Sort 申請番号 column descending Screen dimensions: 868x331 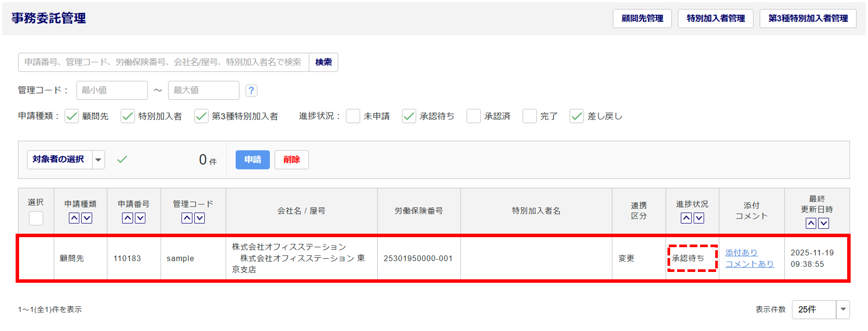point(140,218)
